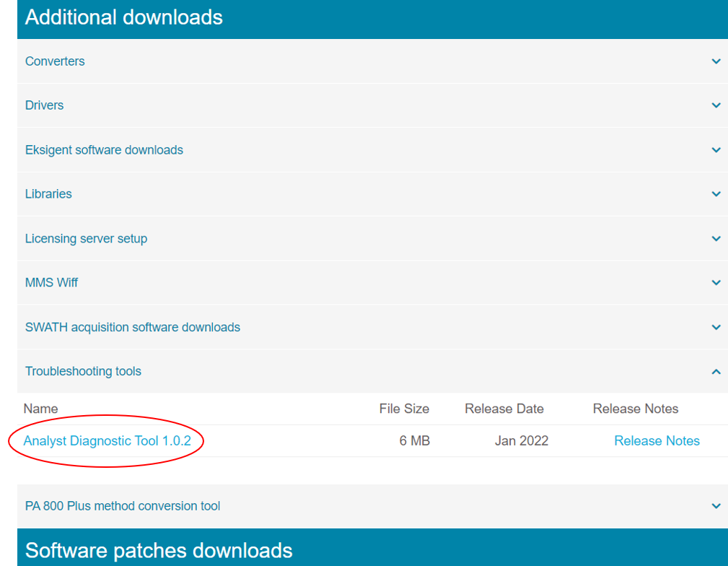Expand the MMS Wiff section chevron
The image size is (728, 566).
click(x=716, y=282)
